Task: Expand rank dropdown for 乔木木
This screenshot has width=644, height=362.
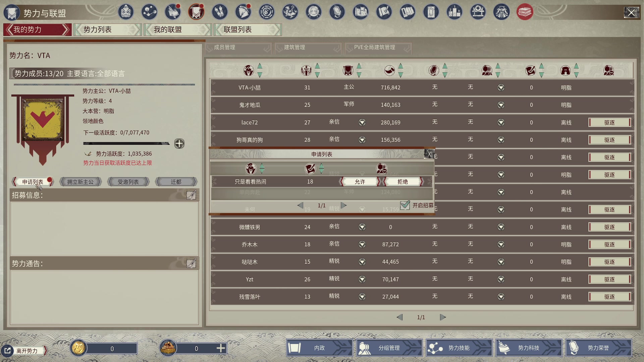Action: pos(362,244)
